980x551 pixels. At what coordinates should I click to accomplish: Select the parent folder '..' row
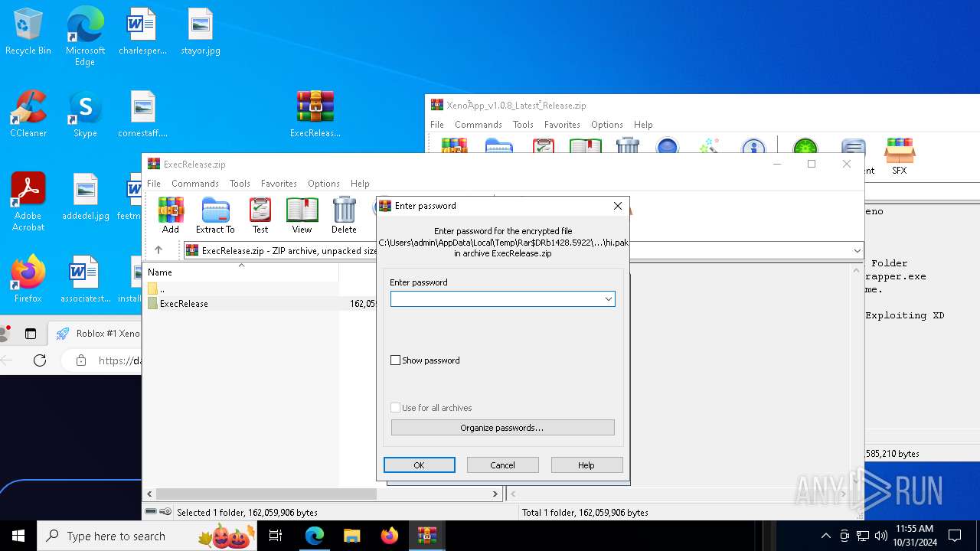coord(260,289)
